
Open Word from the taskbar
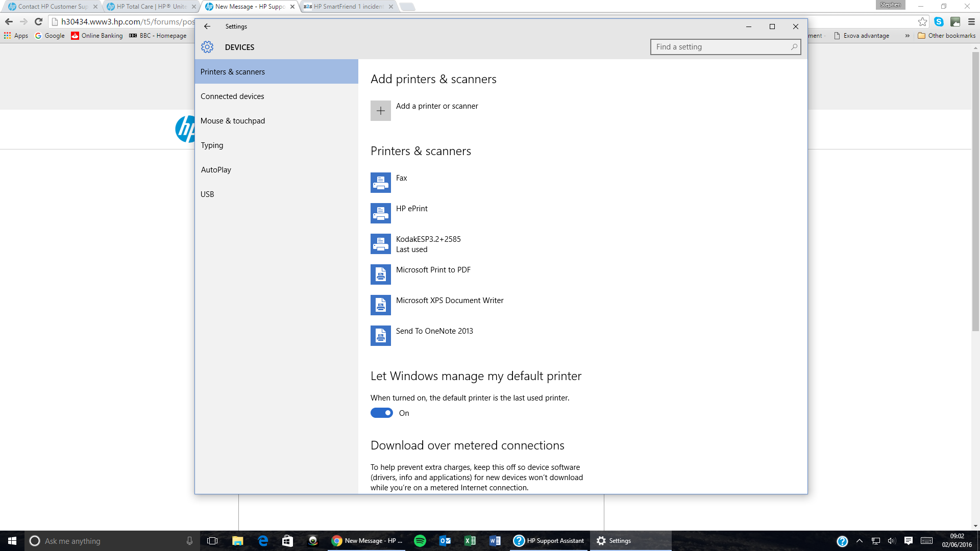pyautogui.click(x=495, y=541)
